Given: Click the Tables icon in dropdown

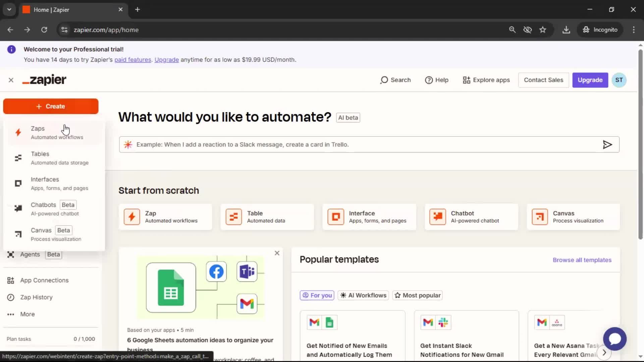Looking at the screenshot, I should (18, 158).
